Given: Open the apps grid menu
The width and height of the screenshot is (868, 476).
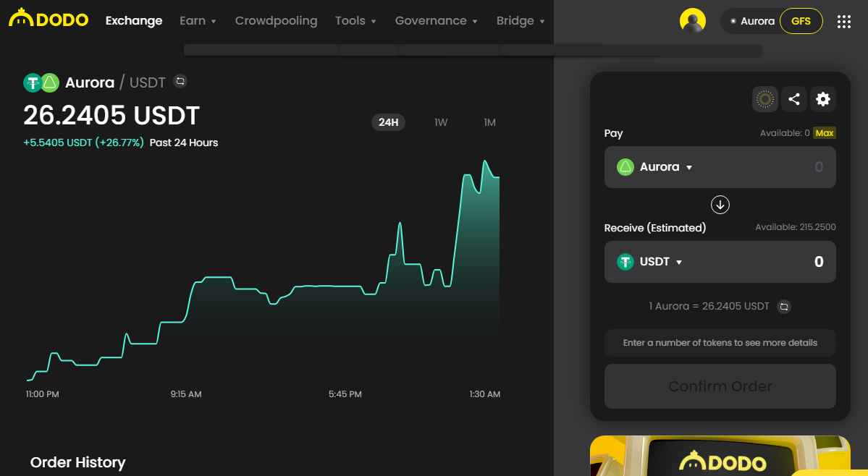Looking at the screenshot, I should pos(843,22).
